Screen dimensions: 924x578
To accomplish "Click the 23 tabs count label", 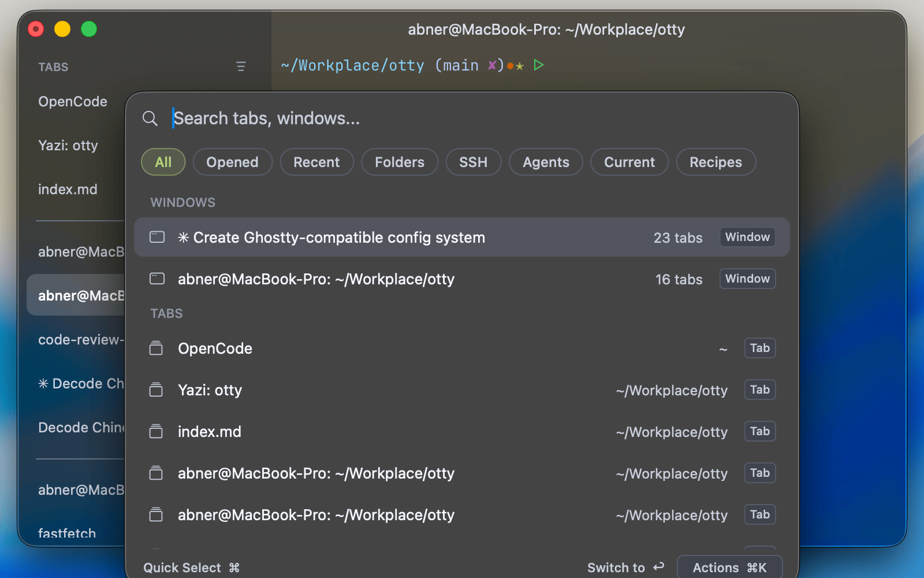I will click(x=678, y=238).
